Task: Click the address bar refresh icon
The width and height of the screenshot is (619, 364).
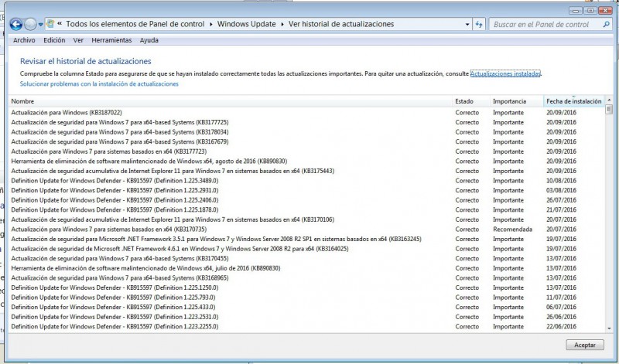Action: (477, 24)
